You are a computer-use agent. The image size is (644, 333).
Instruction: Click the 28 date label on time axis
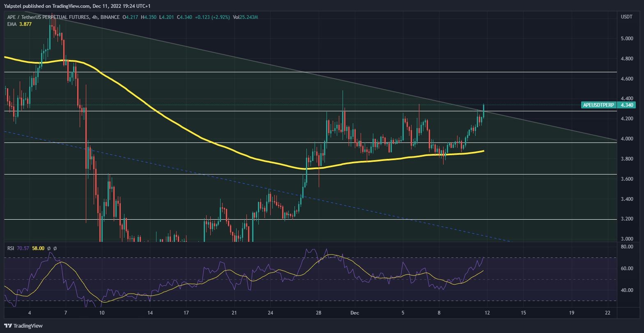click(318, 313)
